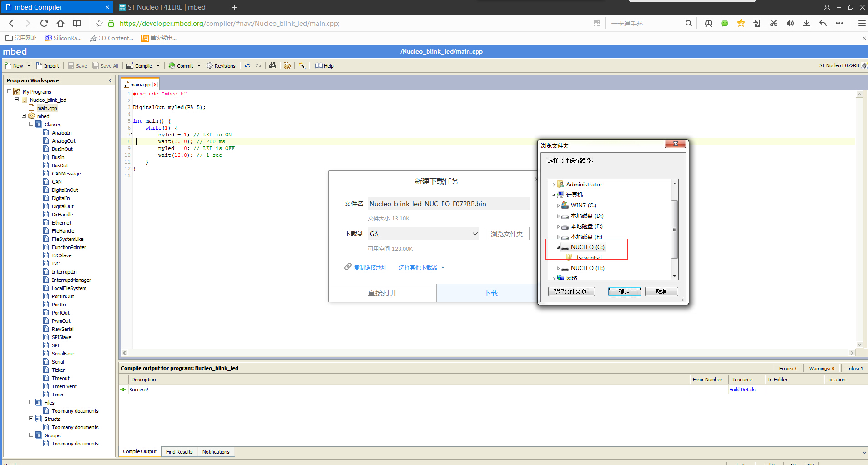The width and height of the screenshot is (868, 465).
Task: Collapse the My Programs tree node
Action: [9, 91]
